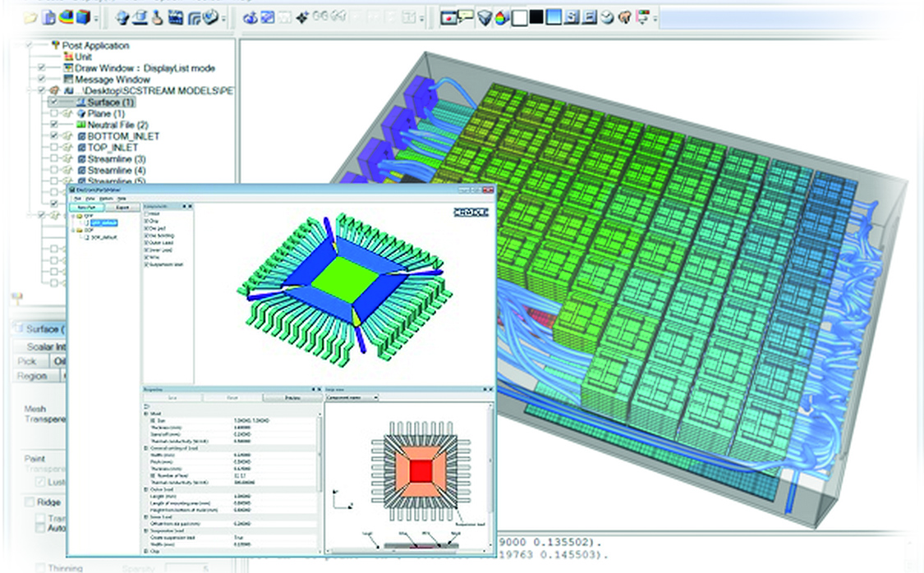Click the Unit icon in the tree

(x=68, y=57)
